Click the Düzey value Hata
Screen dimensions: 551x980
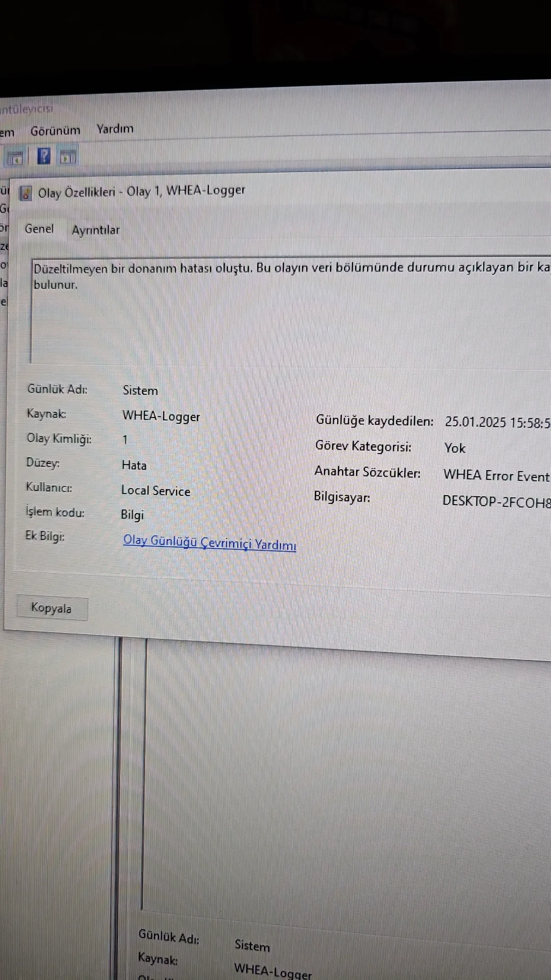click(x=134, y=465)
